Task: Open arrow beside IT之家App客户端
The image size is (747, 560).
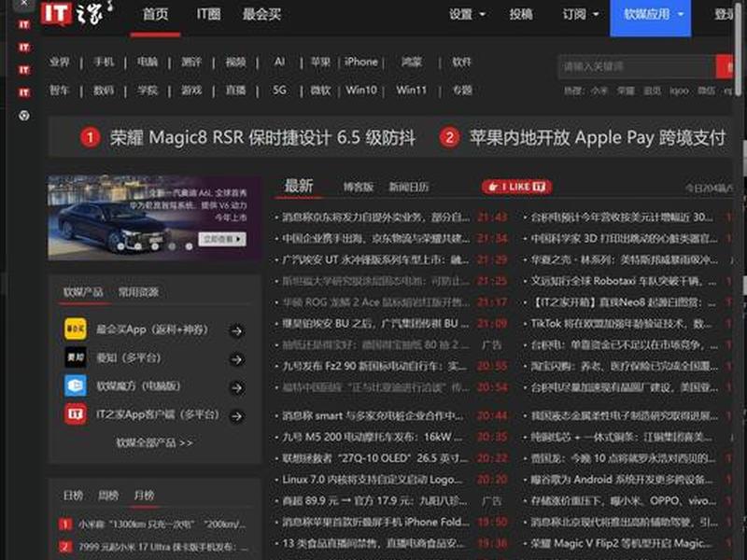Action: 236,416
